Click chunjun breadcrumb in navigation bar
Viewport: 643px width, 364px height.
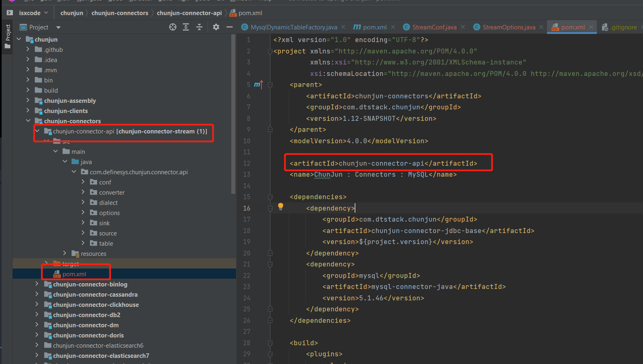[72, 13]
